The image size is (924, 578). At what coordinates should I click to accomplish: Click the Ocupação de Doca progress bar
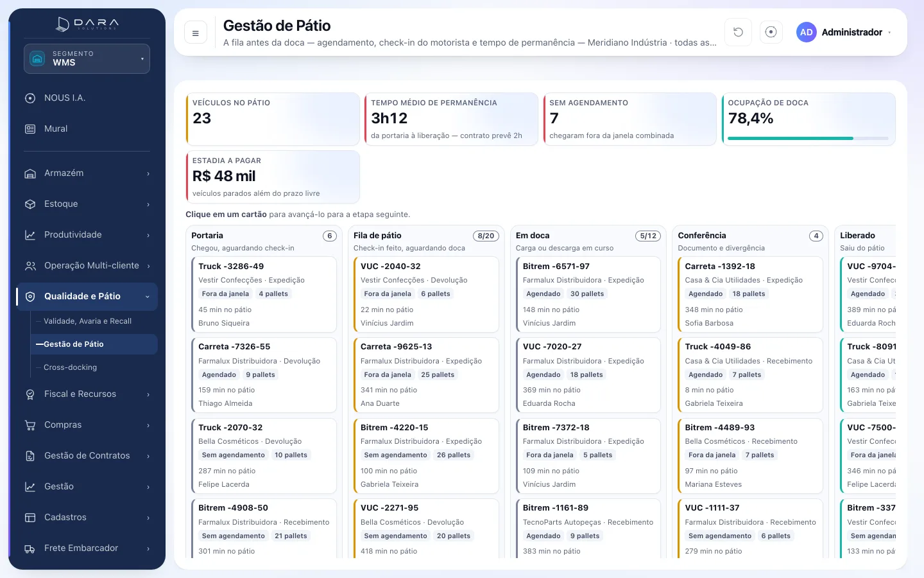[809, 138]
